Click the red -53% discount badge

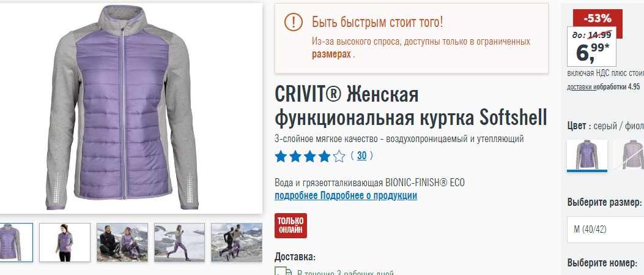click(598, 18)
